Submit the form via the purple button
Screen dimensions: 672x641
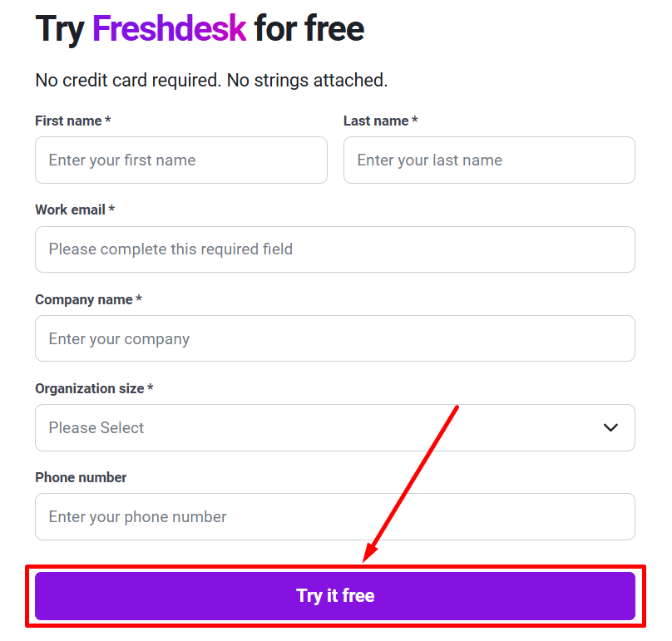tap(334, 595)
